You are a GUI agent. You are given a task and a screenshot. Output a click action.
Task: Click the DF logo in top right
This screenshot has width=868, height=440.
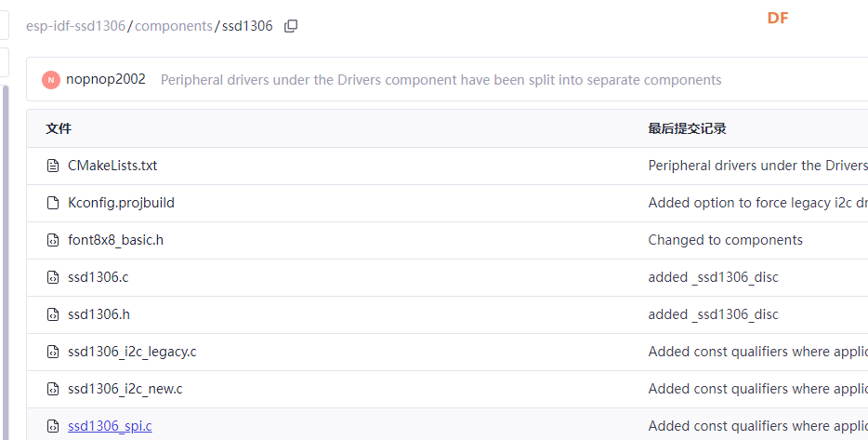coord(778,18)
